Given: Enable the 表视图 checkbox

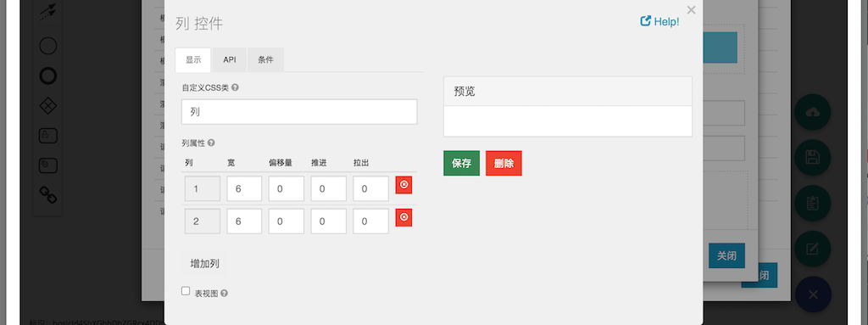Looking at the screenshot, I should [186, 291].
